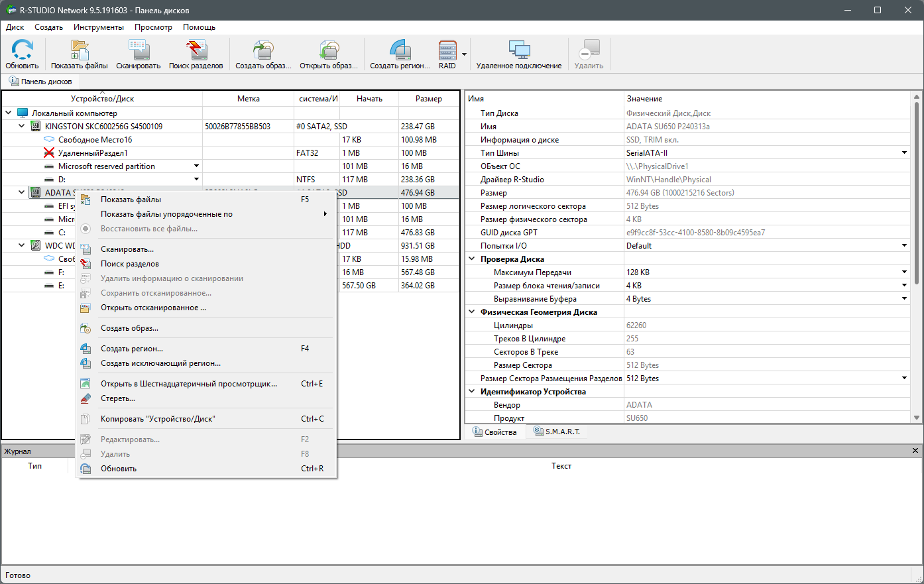
Task: Open the Просмотр menu
Action: point(153,27)
